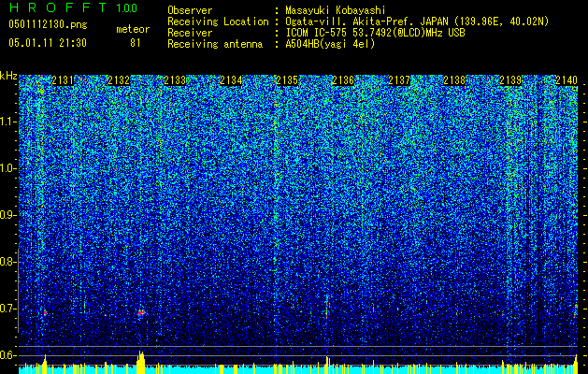The width and height of the screenshot is (588, 374).
Task: Click the 2131 time marker
Action: tap(63, 80)
